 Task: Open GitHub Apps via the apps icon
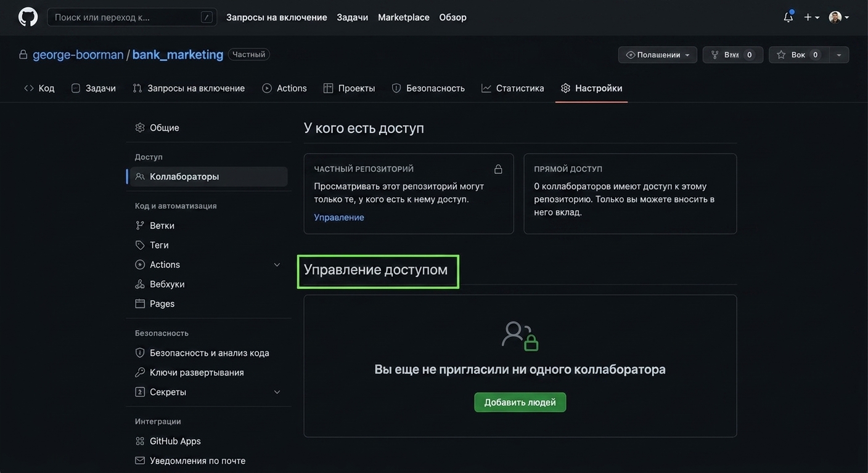click(140, 441)
